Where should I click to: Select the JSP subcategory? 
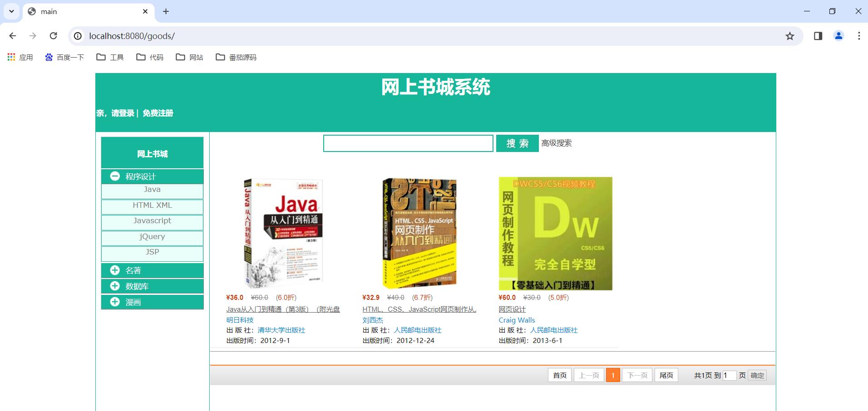(152, 252)
